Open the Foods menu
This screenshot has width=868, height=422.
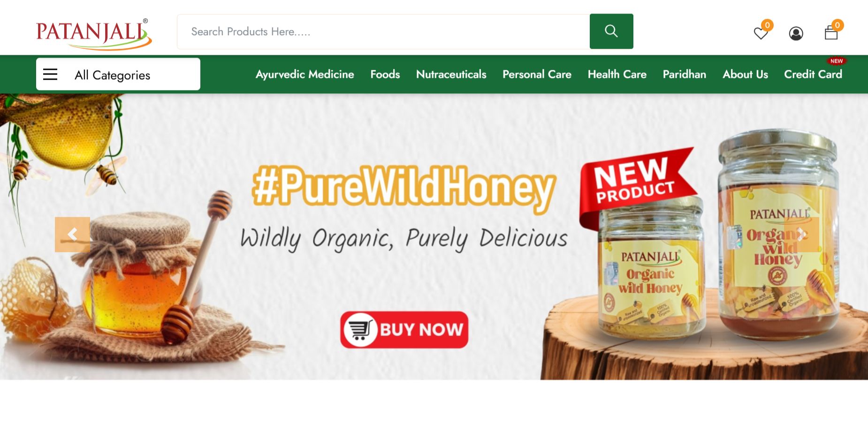[x=385, y=74]
